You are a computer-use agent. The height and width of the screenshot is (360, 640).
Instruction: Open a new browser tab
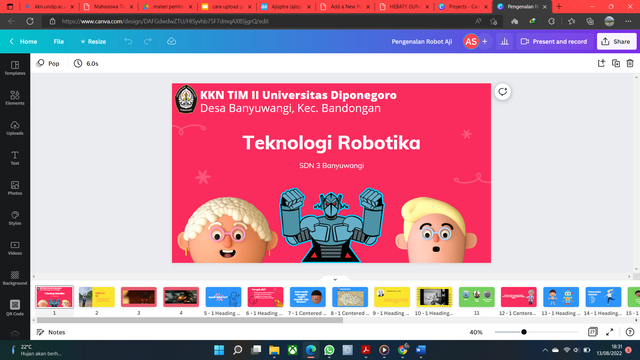coord(559,7)
